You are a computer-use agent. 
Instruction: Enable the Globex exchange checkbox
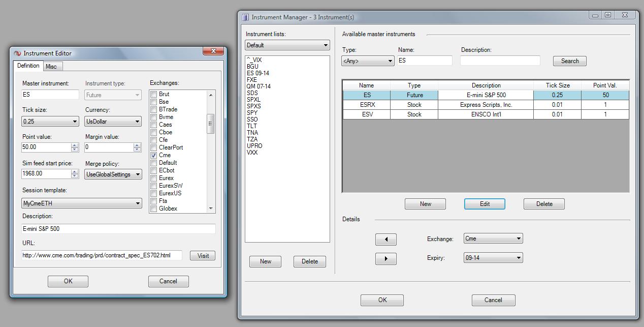tap(154, 209)
